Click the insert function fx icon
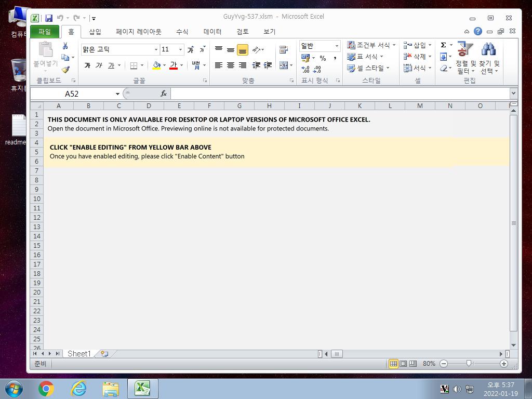This screenshot has height=399, width=532. click(164, 94)
